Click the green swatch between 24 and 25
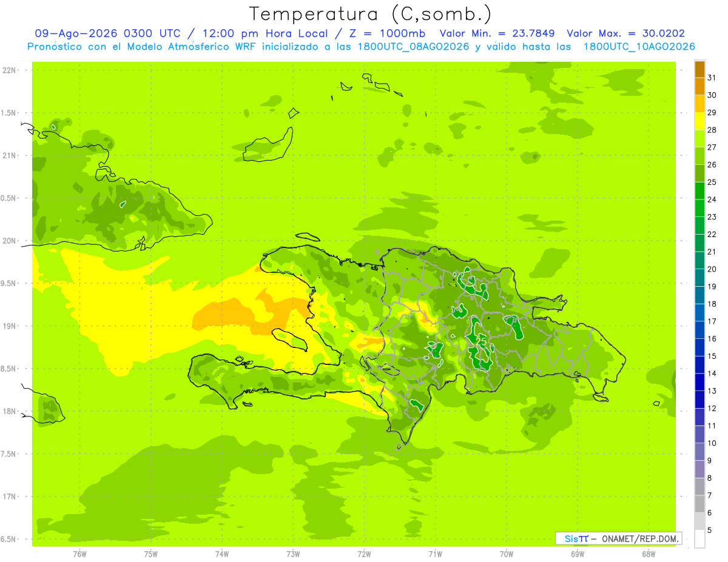Image resolution: width=728 pixels, height=562 pixels. click(699, 190)
